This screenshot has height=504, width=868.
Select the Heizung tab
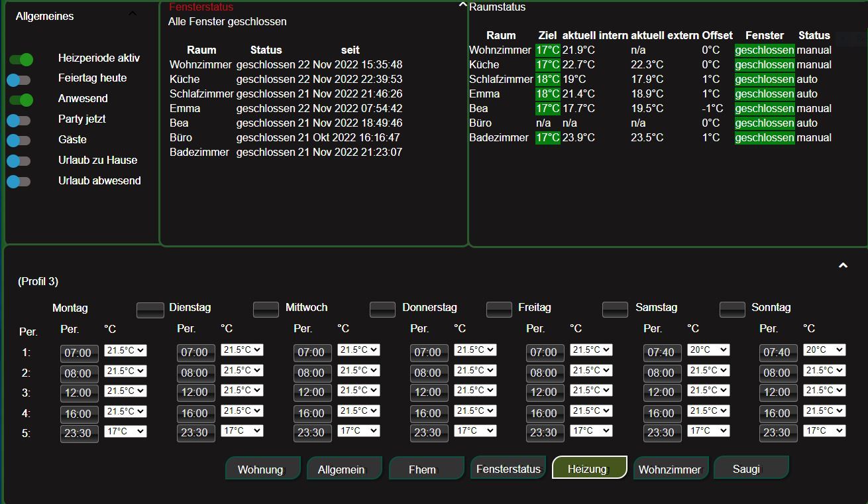589,468
